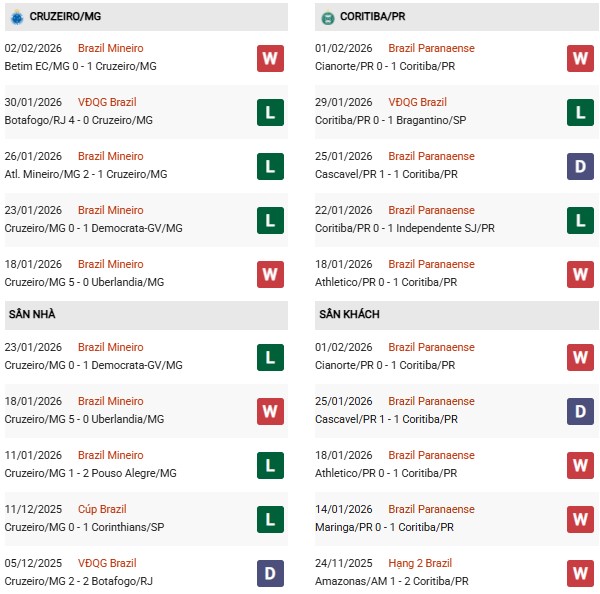This screenshot has height=594, width=600.
Task: Open Brazil Mineiro link dated 02/02/2026
Action: (x=110, y=48)
